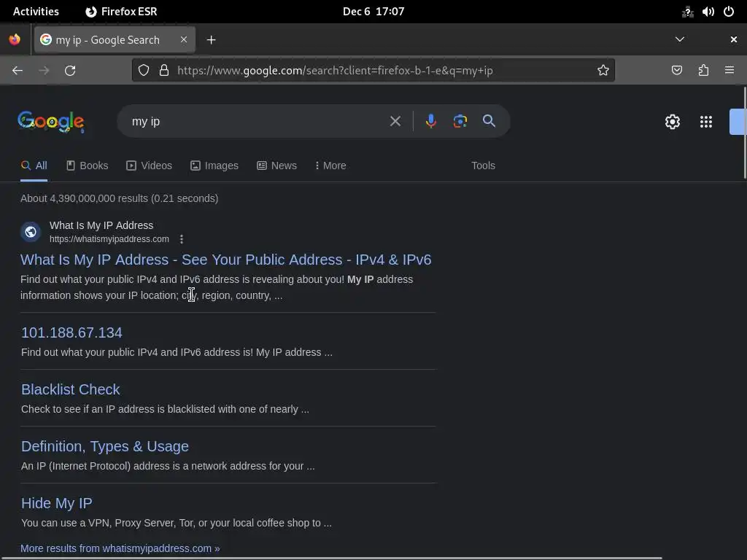The image size is (747, 560).
Task: Open the Firefox application hamburger menu
Action: click(x=729, y=71)
